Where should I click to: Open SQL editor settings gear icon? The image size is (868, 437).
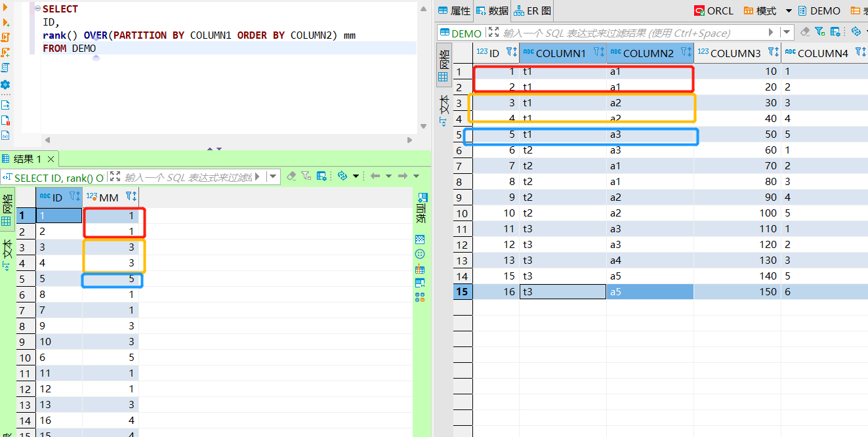[7, 84]
